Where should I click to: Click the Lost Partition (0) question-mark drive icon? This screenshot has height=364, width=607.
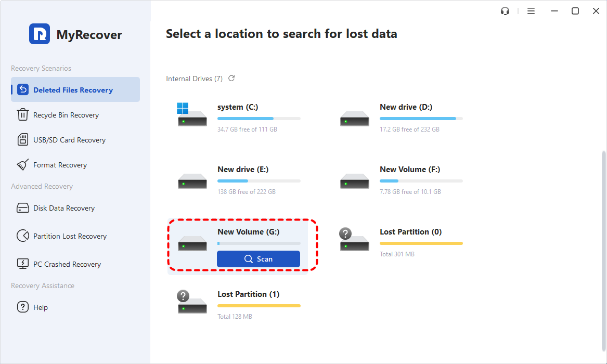click(354, 241)
